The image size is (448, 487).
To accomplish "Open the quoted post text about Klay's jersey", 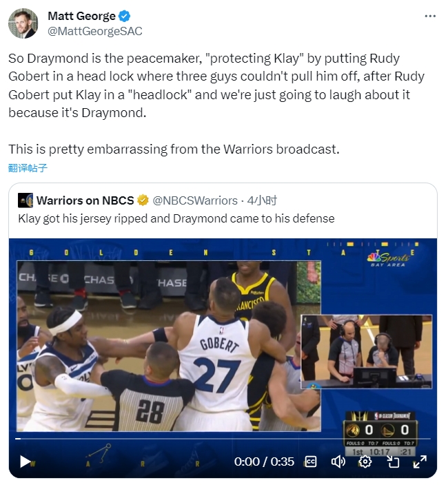I will click(x=176, y=218).
